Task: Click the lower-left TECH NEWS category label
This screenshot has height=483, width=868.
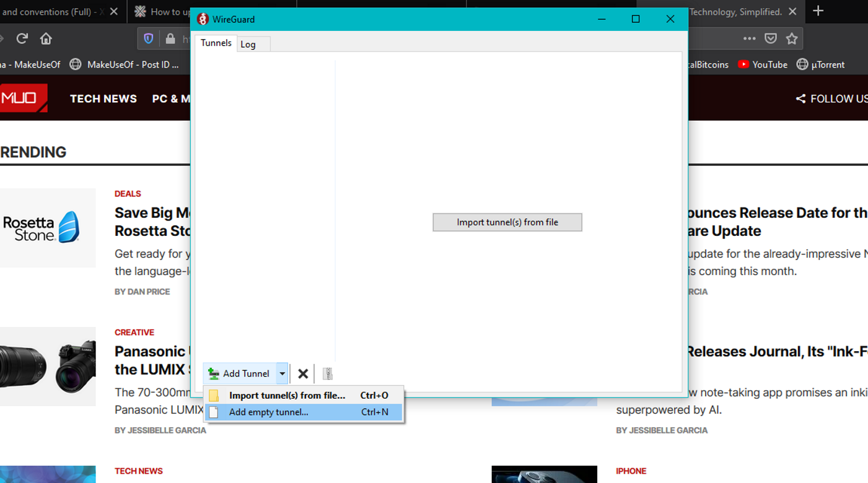Action: click(139, 471)
